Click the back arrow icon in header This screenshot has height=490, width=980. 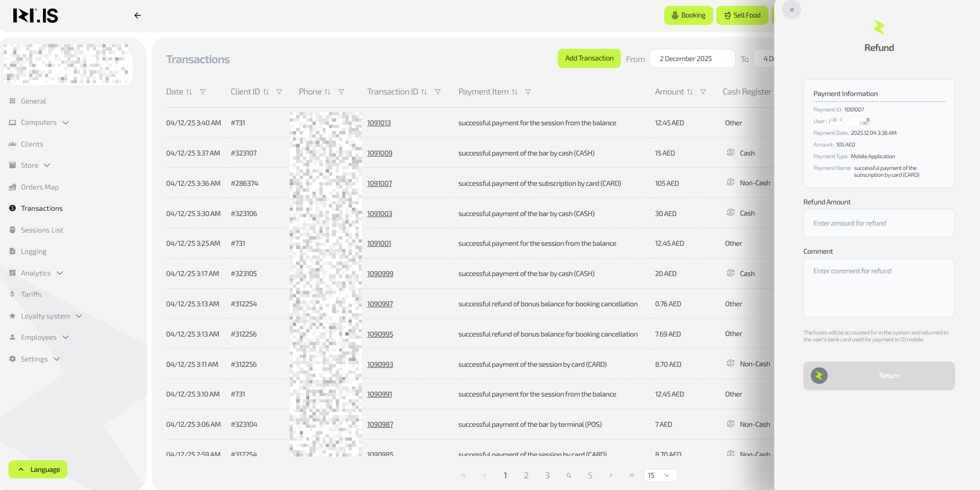click(x=137, y=15)
